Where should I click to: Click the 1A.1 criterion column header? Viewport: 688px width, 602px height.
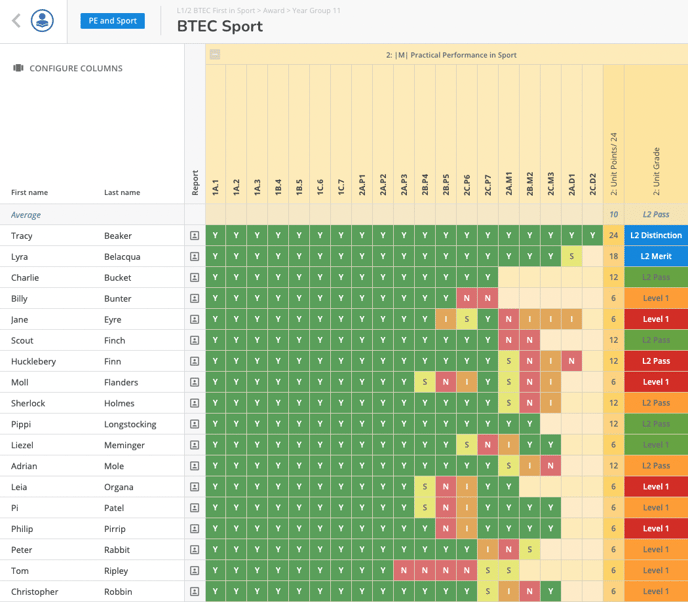coord(216,186)
